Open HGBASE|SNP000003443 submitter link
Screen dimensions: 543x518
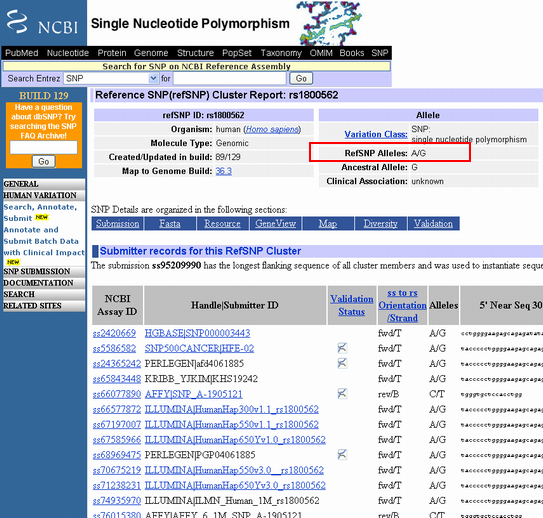click(197, 333)
